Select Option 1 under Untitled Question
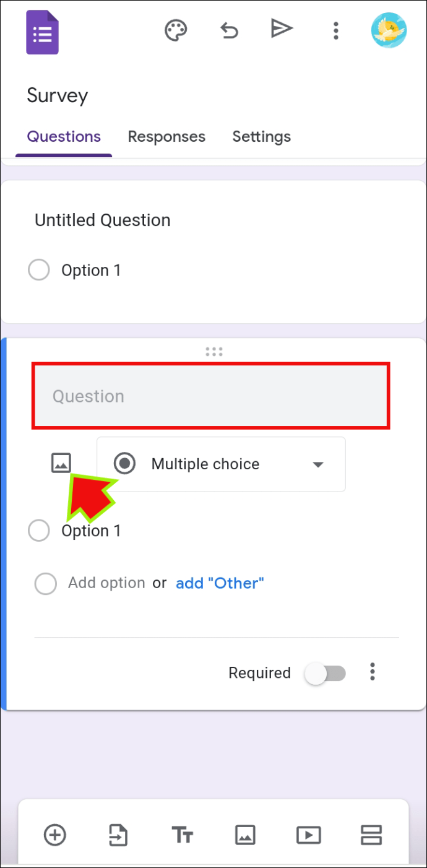The image size is (427, 868). 39,270
